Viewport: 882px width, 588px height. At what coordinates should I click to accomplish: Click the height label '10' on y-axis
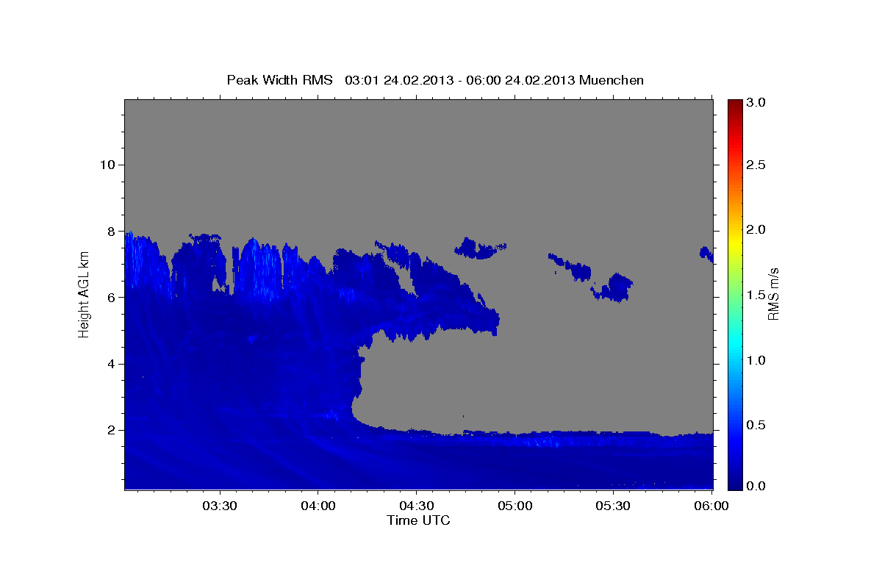(x=107, y=165)
